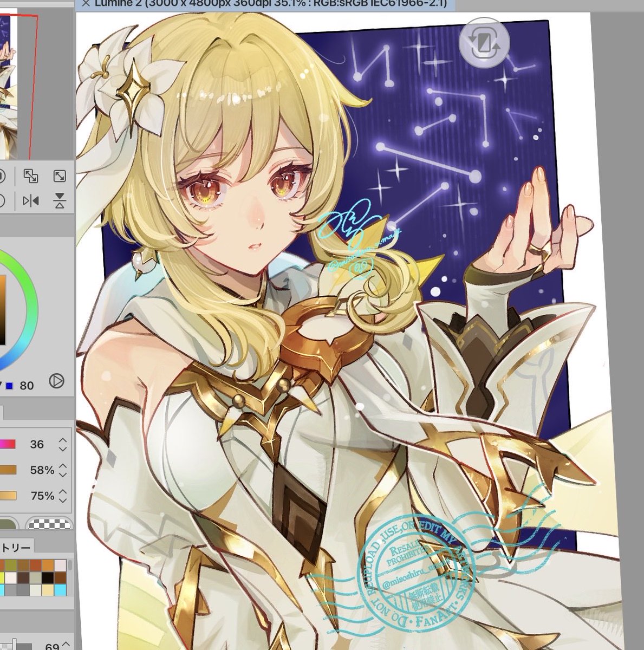This screenshot has height=650, width=644.
Task: Pick the olive green history swatch
Action: tap(11, 565)
